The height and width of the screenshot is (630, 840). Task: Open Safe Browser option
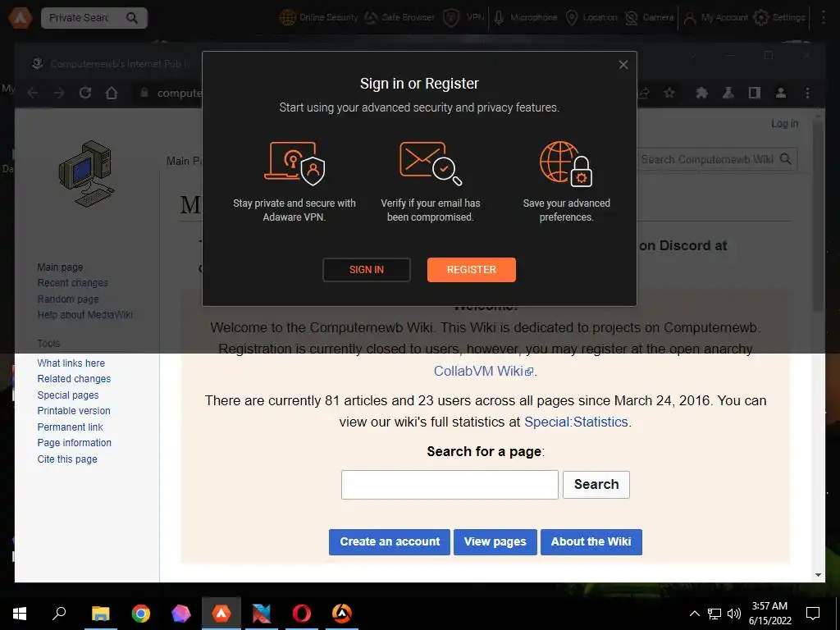pos(399,18)
